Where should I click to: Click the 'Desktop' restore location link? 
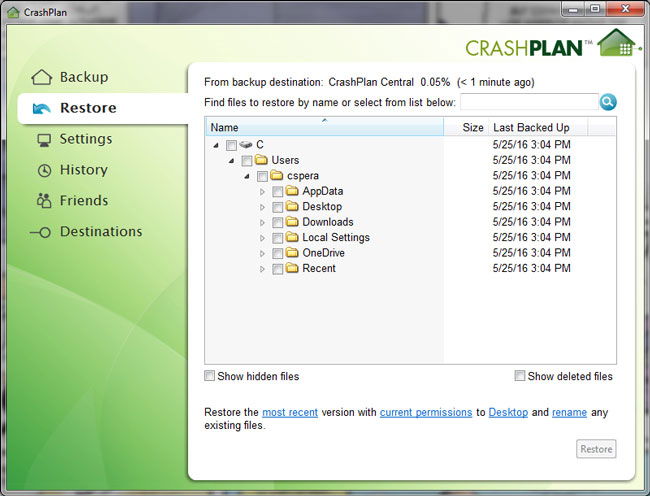[508, 413]
